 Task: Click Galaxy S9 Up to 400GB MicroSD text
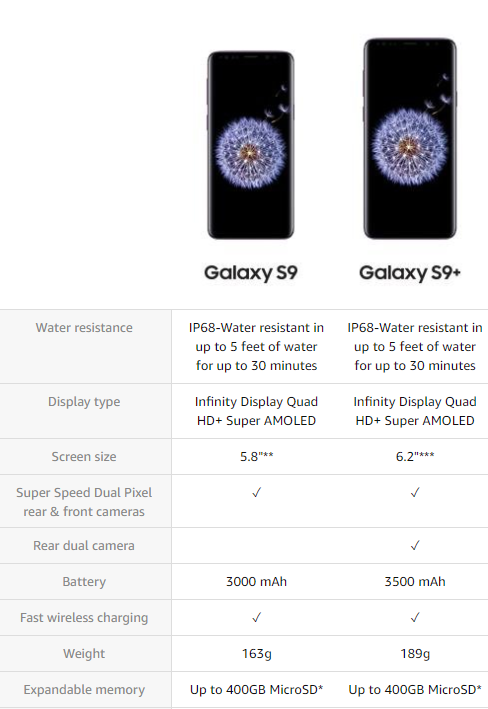click(256, 690)
